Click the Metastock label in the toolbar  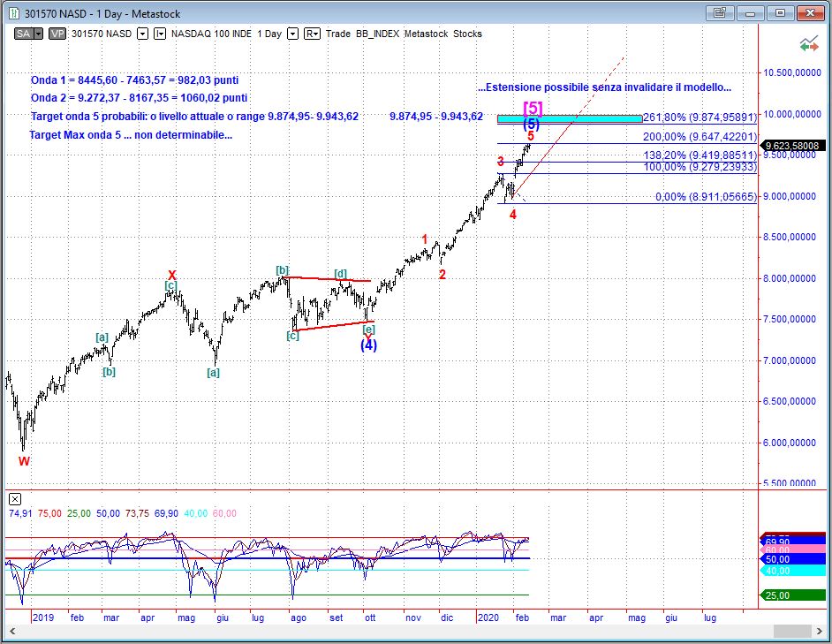pos(427,34)
